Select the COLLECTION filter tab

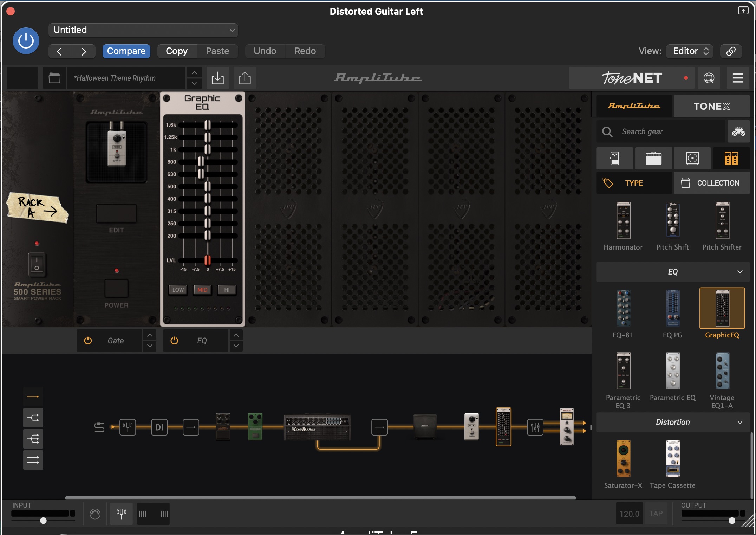coord(712,183)
